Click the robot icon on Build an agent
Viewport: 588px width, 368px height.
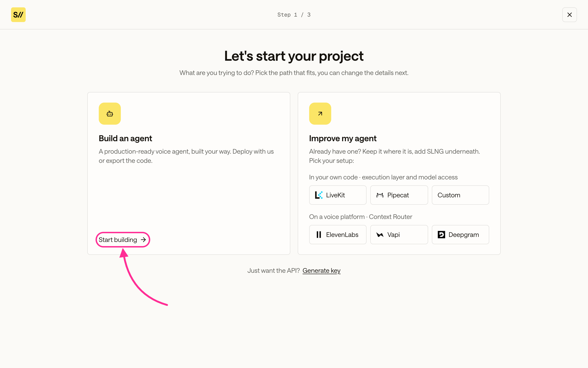tap(110, 113)
